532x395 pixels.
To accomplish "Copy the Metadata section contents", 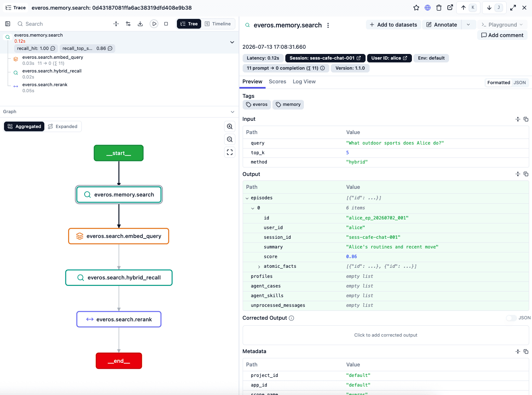I will coord(526,352).
